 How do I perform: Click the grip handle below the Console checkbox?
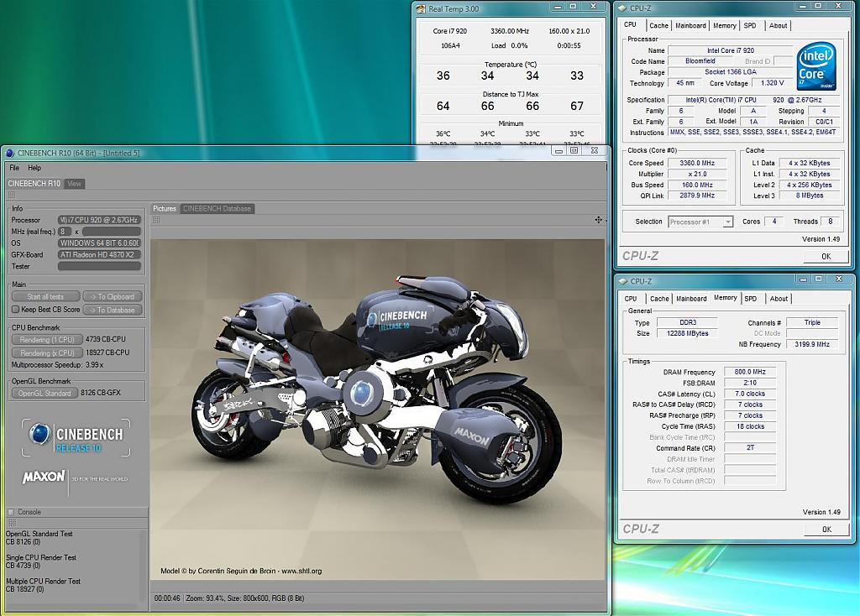click(x=12, y=522)
